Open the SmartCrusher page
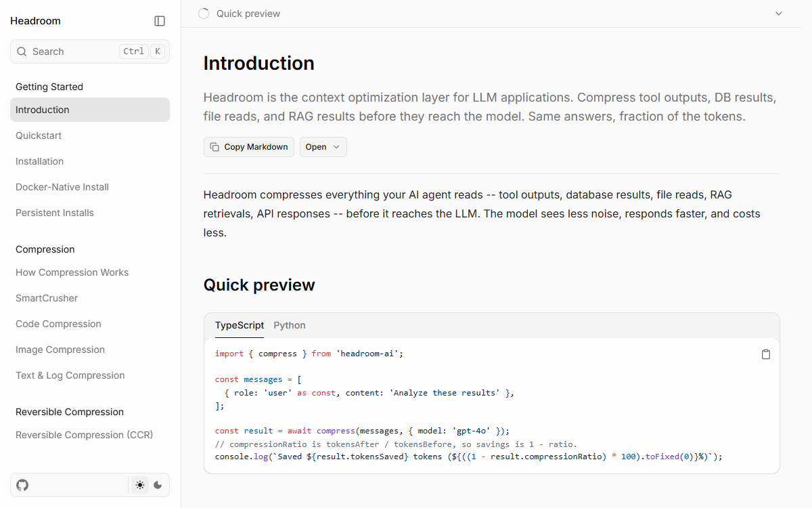Viewport: 812px width, 508px height. tap(90, 298)
